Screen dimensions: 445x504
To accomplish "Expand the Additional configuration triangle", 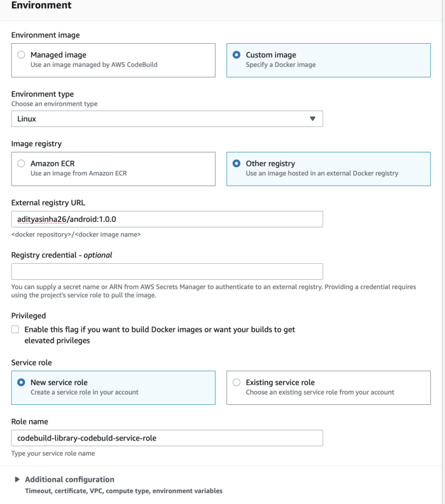I will point(17,480).
